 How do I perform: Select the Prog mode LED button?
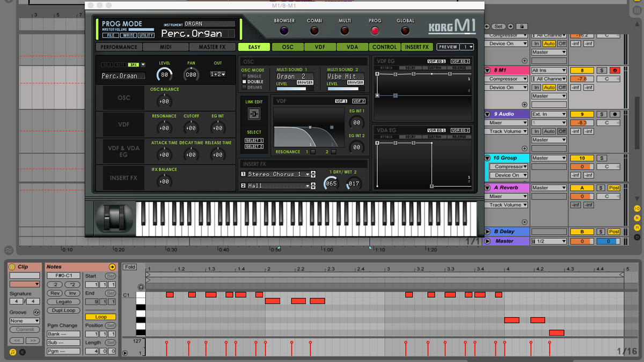[x=375, y=31]
